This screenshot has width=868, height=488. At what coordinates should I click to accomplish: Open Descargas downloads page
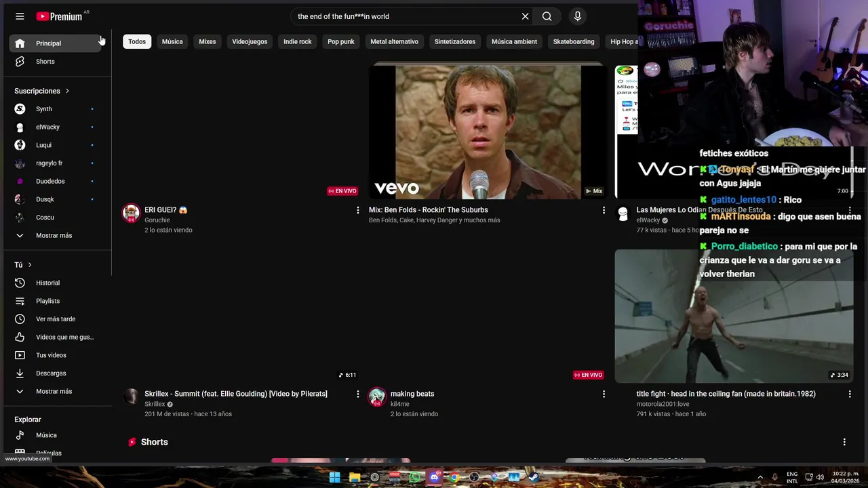click(56, 373)
